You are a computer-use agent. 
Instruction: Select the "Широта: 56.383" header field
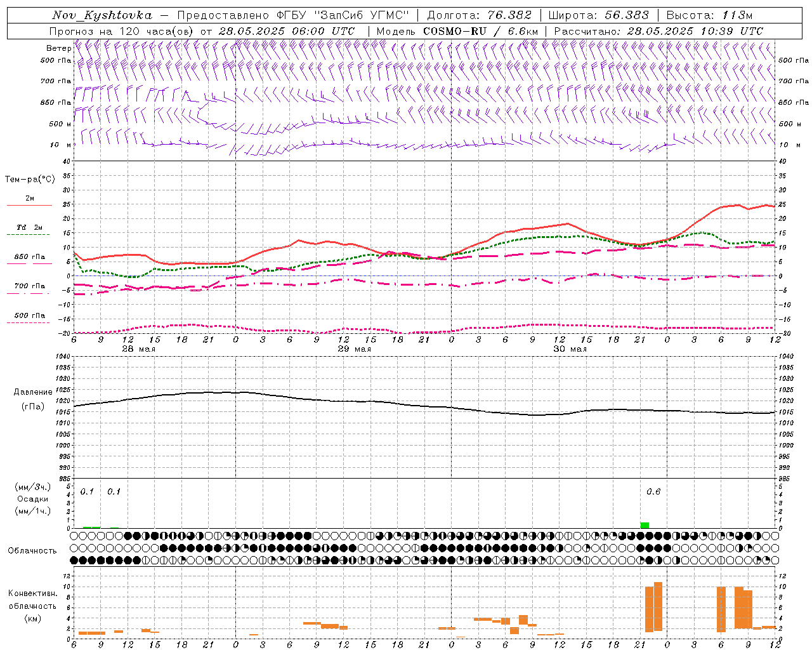pyautogui.click(x=599, y=15)
